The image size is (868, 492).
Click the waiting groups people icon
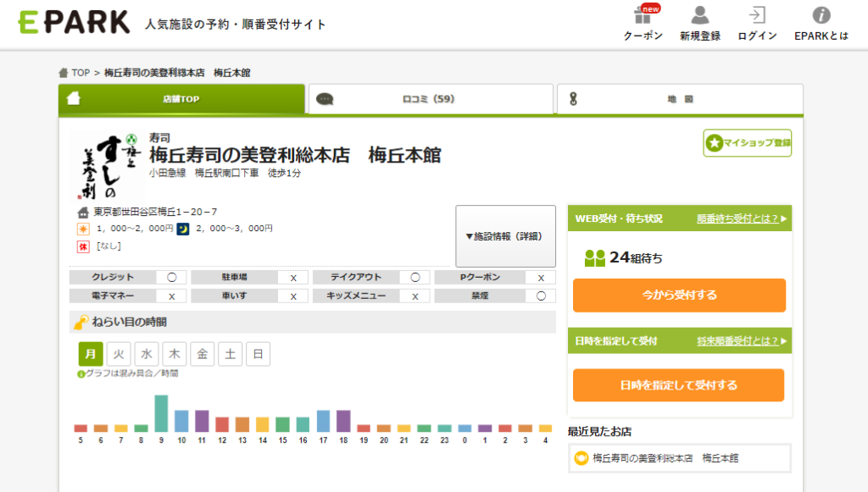pyautogui.click(x=595, y=257)
